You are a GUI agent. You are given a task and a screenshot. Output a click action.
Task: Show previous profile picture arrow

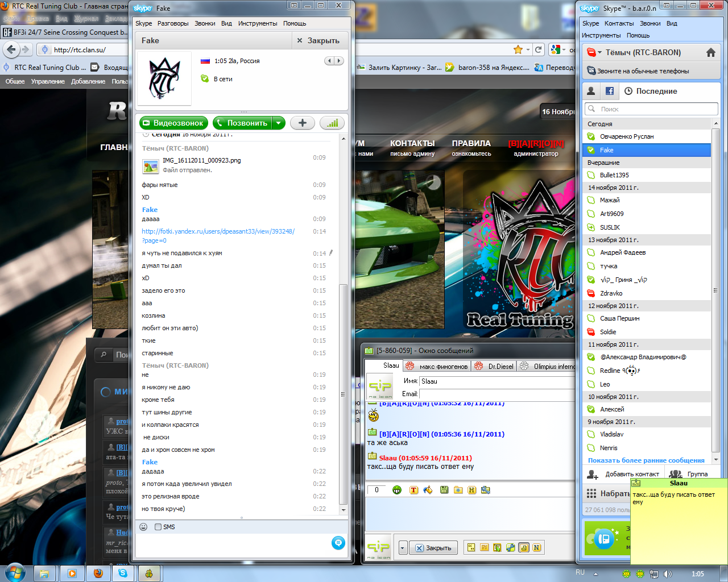point(329,61)
